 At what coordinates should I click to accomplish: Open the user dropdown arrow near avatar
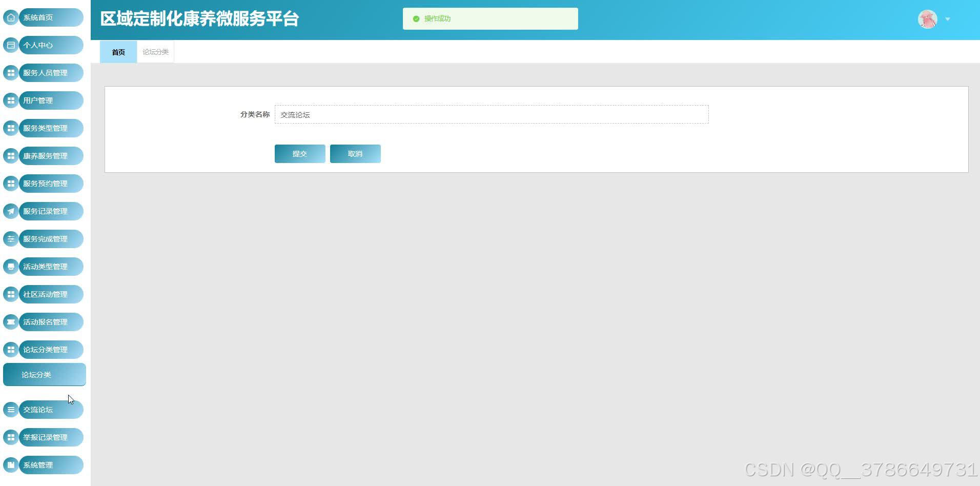coord(948,19)
